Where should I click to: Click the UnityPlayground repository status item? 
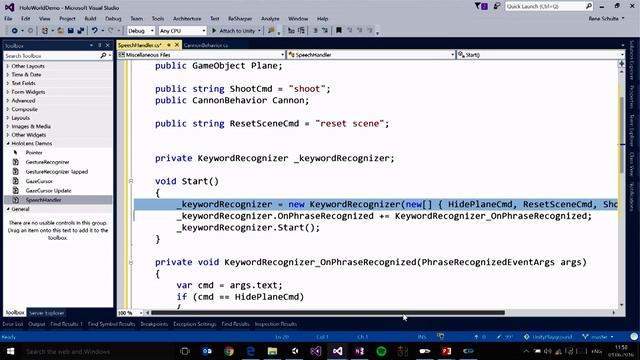(548, 337)
